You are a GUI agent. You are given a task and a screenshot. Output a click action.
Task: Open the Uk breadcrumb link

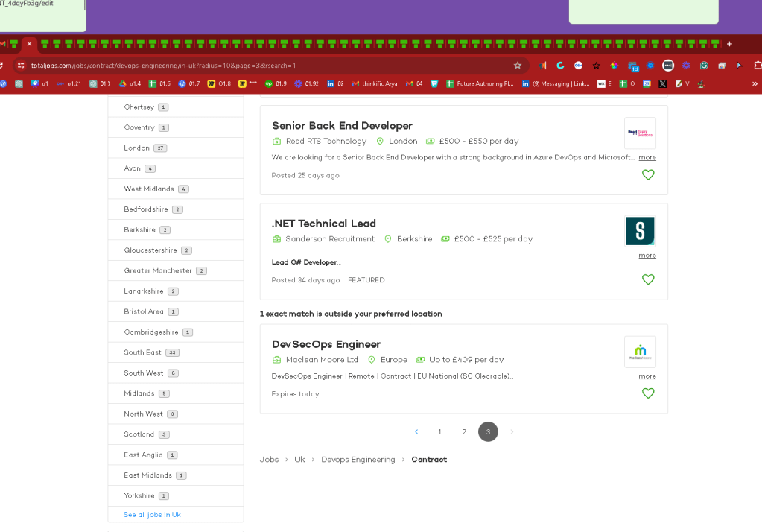(299, 460)
